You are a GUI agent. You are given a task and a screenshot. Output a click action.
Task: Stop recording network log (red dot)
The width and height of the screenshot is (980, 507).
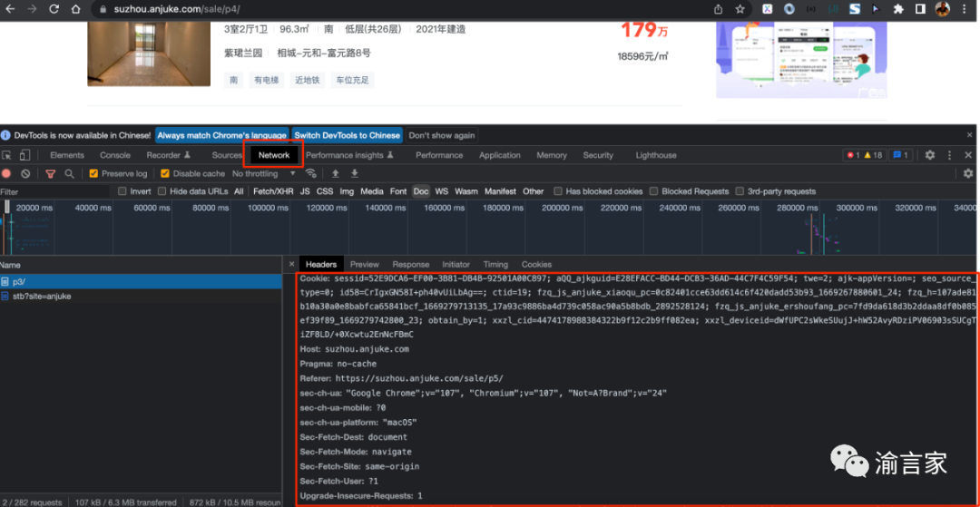tap(7, 173)
